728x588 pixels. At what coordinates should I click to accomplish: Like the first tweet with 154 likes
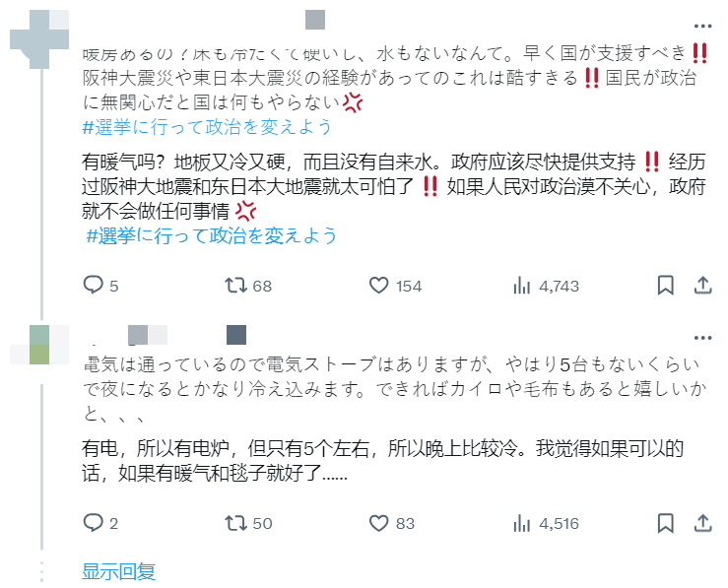[380, 286]
